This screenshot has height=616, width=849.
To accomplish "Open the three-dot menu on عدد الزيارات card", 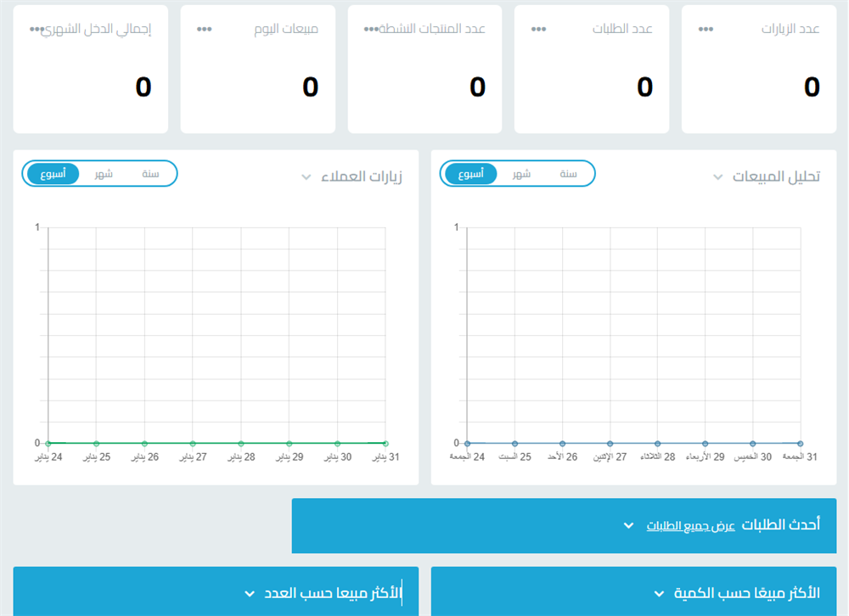I will click(706, 29).
